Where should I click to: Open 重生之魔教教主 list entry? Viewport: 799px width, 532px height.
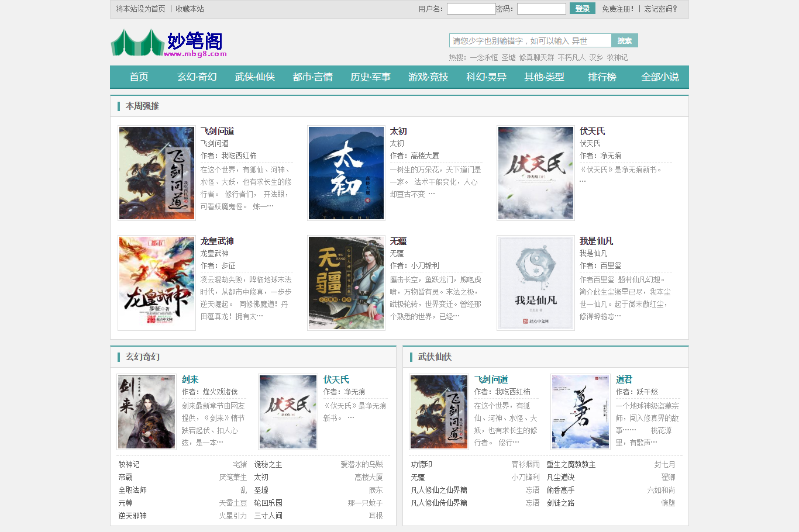pyautogui.click(x=571, y=464)
